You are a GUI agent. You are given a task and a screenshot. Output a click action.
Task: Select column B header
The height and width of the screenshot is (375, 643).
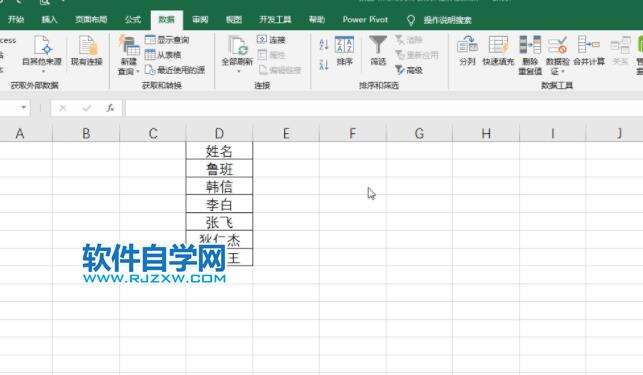[86, 133]
